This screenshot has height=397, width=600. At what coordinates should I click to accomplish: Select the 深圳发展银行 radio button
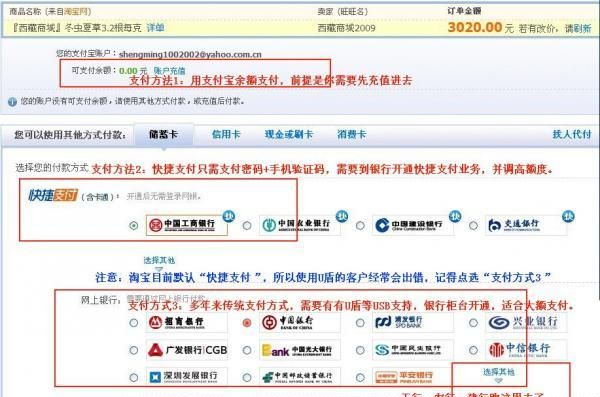click(x=134, y=377)
